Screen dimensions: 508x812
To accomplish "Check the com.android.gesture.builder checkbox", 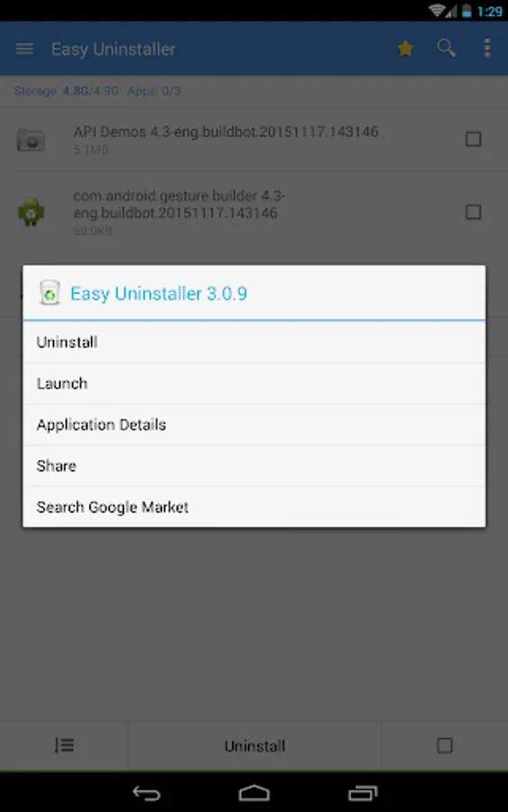I will 474,212.
